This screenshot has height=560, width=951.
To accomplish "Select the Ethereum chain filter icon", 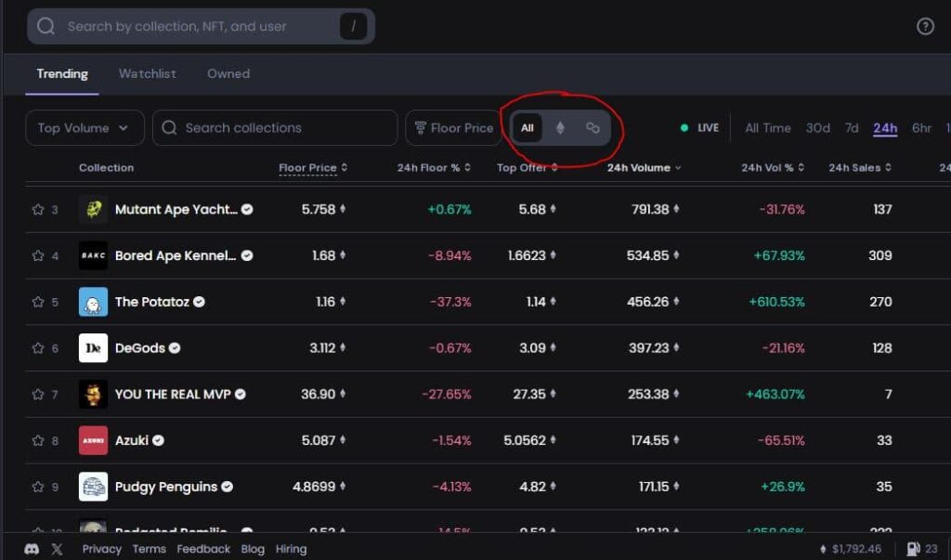I will coord(560,128).
